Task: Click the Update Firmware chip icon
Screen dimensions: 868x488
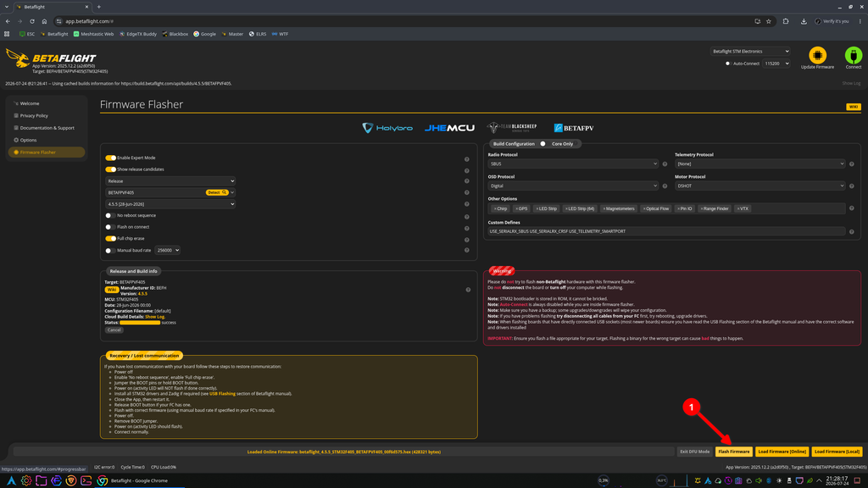Action: tap(817, 55)
